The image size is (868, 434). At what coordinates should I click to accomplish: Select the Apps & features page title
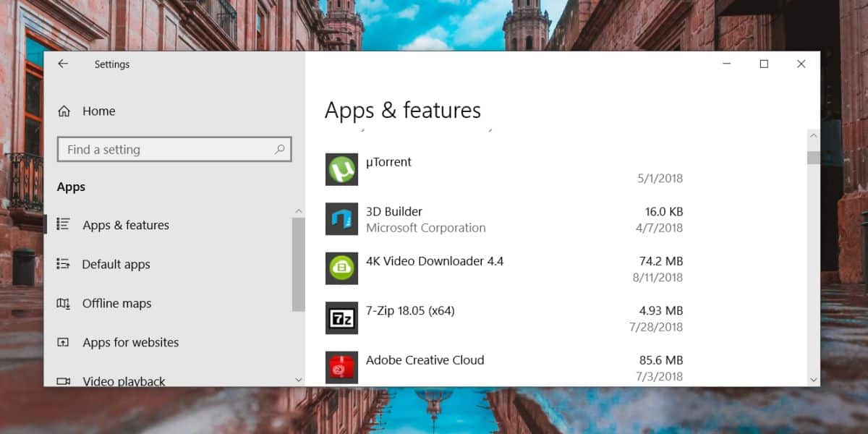(x=402, y=110)
